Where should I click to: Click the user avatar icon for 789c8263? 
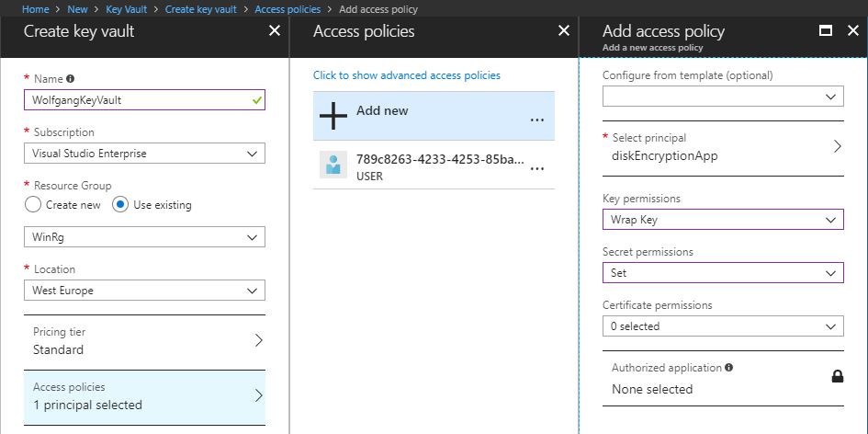(x=333, y=165)
